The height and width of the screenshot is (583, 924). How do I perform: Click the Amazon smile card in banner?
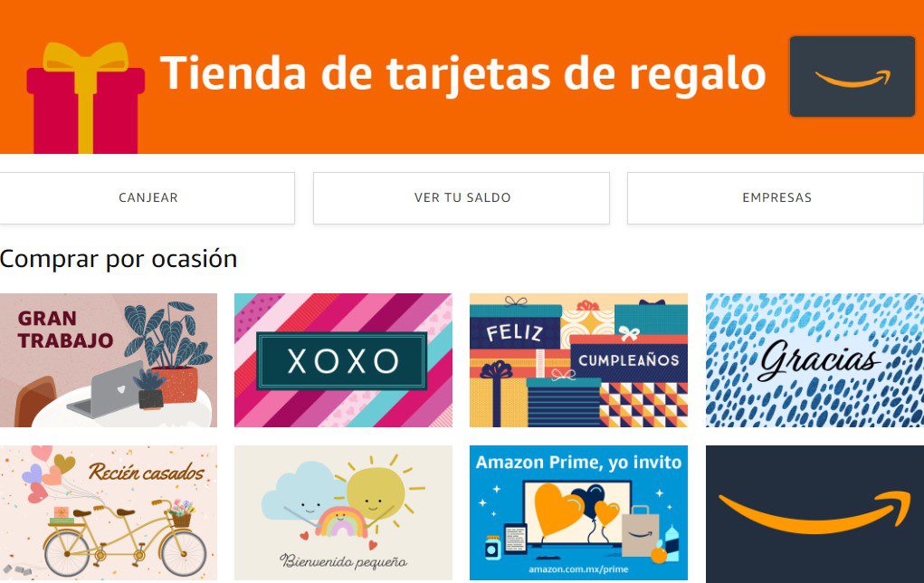click(x=853, y=77)
